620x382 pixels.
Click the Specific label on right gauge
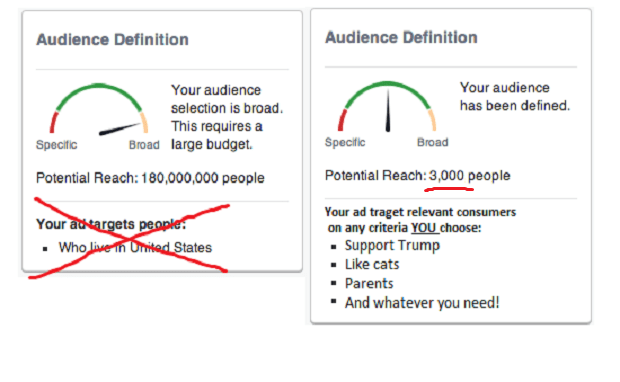[345, 142]
